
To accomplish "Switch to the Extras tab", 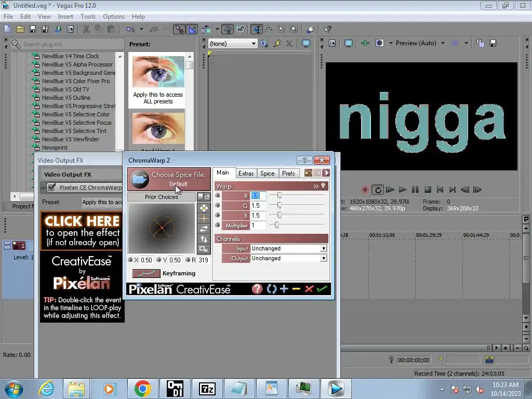I will [x=246, y=174].
